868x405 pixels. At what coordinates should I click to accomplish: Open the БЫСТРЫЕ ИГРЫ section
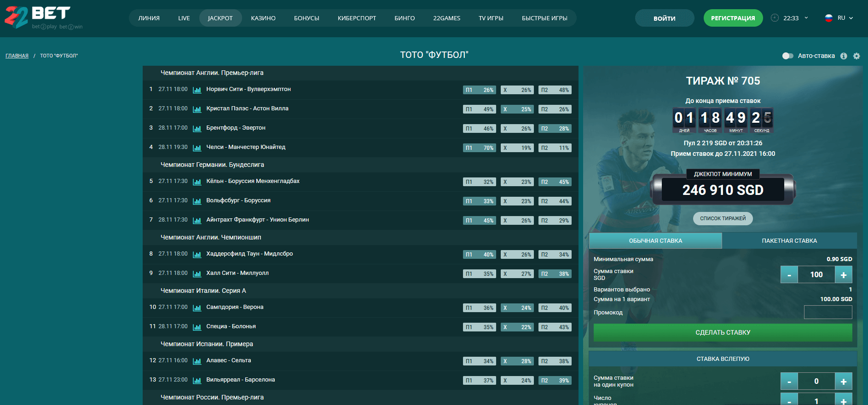click(x=544, y=18)
